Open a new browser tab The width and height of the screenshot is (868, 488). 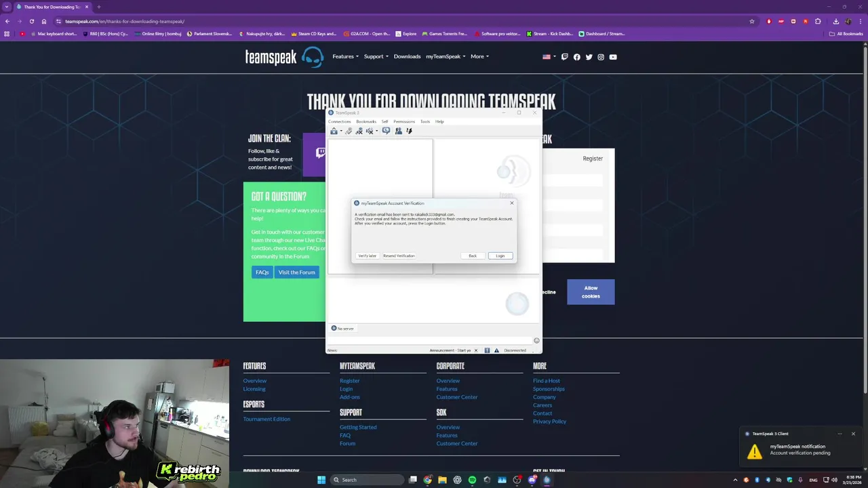tap(98, 7)
